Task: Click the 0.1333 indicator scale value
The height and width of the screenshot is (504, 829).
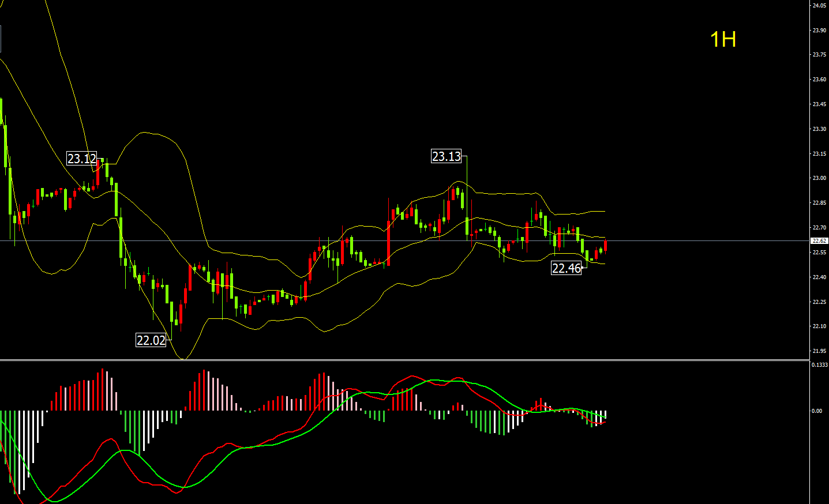Action: pos(820,365)
